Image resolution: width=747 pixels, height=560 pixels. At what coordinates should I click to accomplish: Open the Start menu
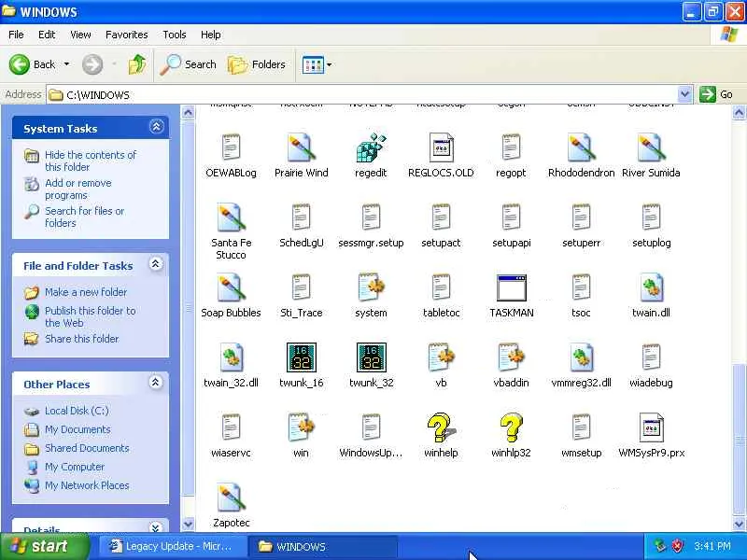[x=45, y=546]
